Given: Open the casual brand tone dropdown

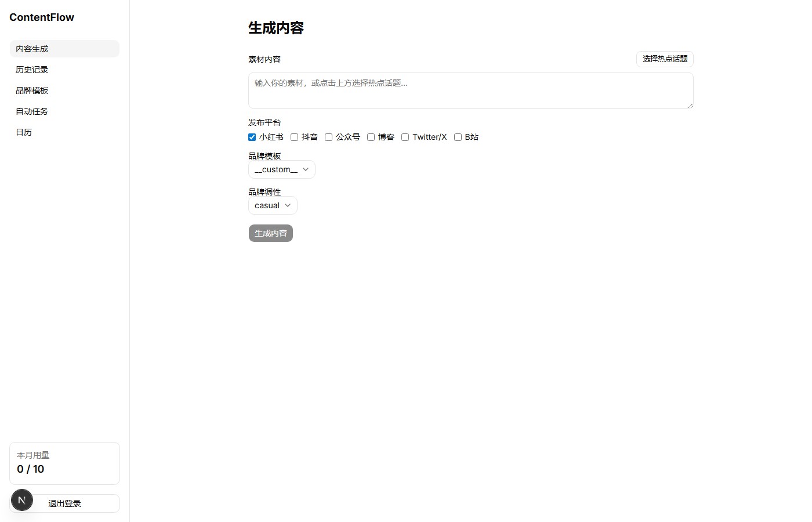Looking at the screenshot, I should pos(272,205).
